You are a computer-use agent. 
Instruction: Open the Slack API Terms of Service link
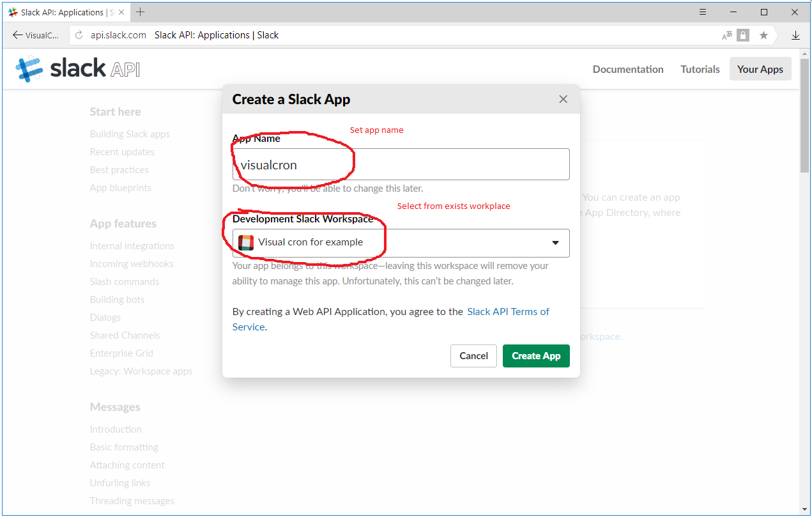pyautogui.click(x=508, y=311)
